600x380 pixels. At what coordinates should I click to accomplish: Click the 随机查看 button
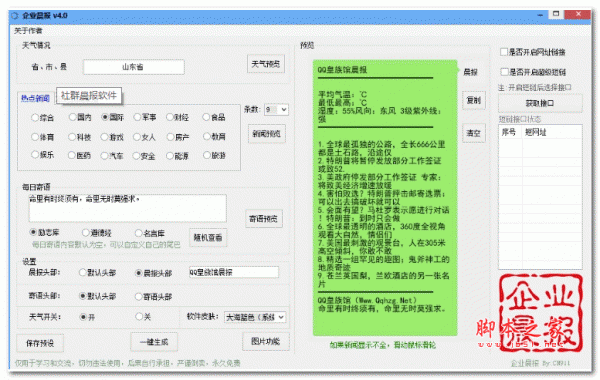pyautogui.click(x=208, y=238)
